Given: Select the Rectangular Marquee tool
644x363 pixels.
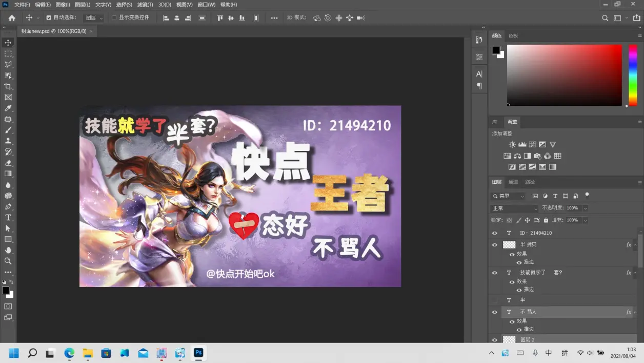Looking at the screenshot, I should (8, 53).
